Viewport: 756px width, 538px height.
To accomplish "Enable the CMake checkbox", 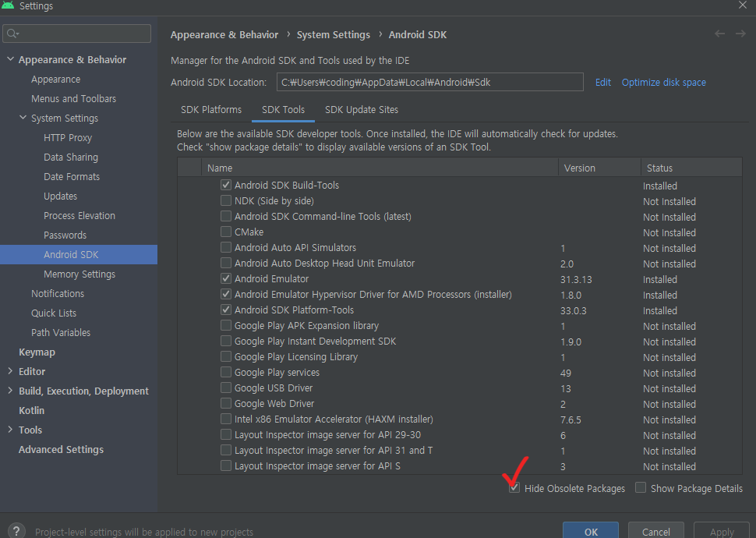I will coord(226,232).
